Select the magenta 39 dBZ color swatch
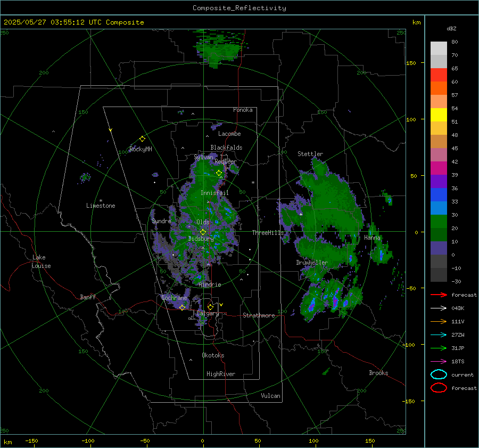 (x=439, y=168)
